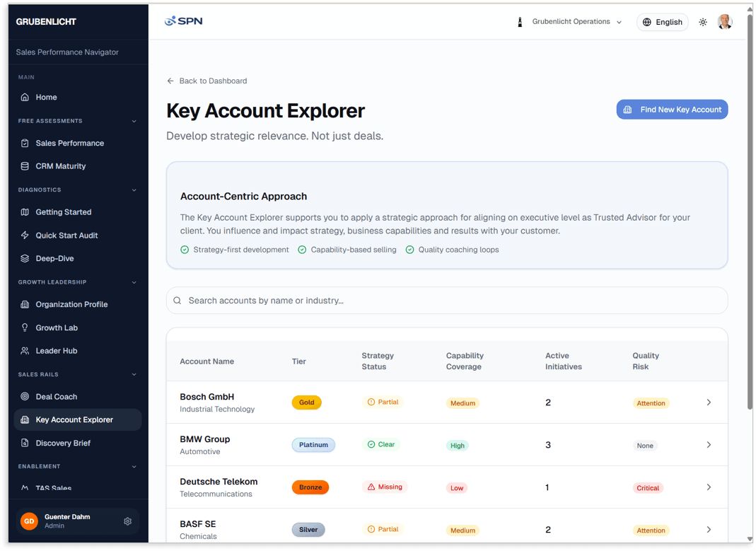Open the user avatar profile menu
This screenshot has height=551, width=756.
[725, 21]
